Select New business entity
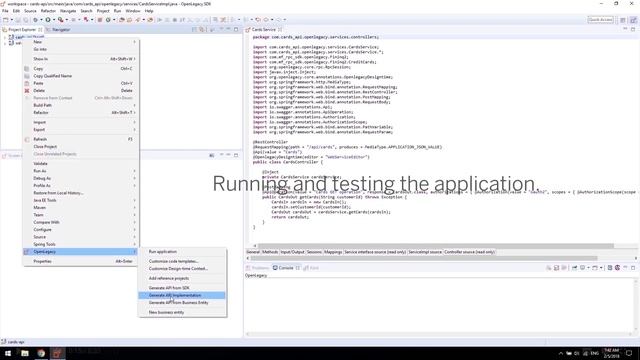Image resolution: width=640 pixels, height=360 pixels. 182,312
